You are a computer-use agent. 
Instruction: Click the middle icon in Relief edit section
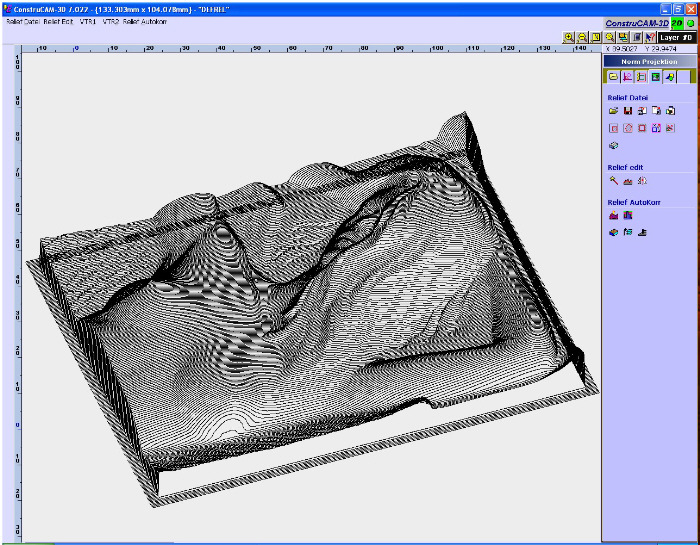628,181
